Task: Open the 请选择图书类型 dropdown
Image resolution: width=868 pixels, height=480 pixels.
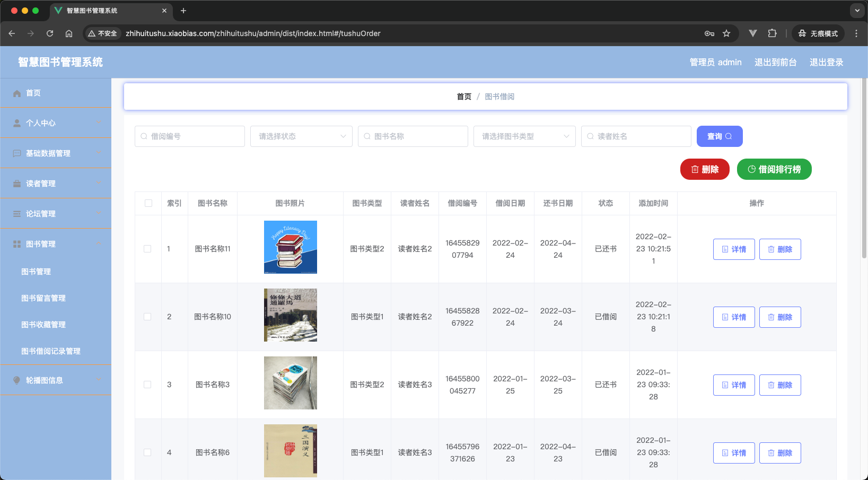Action: pos(524,136)
